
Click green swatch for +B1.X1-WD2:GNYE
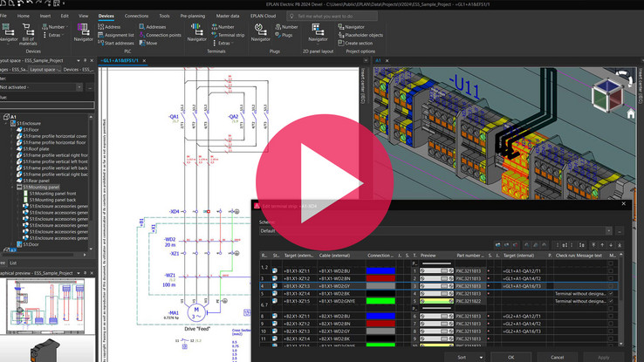380,301
